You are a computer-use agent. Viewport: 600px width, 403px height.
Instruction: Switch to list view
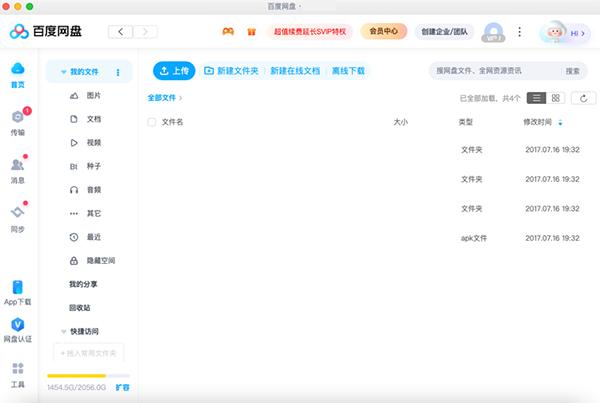pos(536,98)
